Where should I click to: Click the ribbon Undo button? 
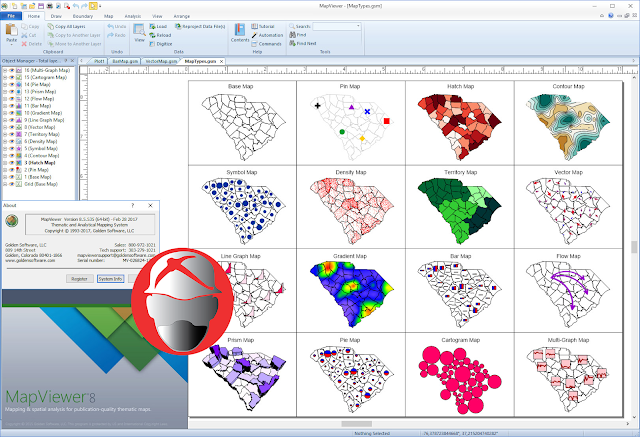(x=116, y=27)
